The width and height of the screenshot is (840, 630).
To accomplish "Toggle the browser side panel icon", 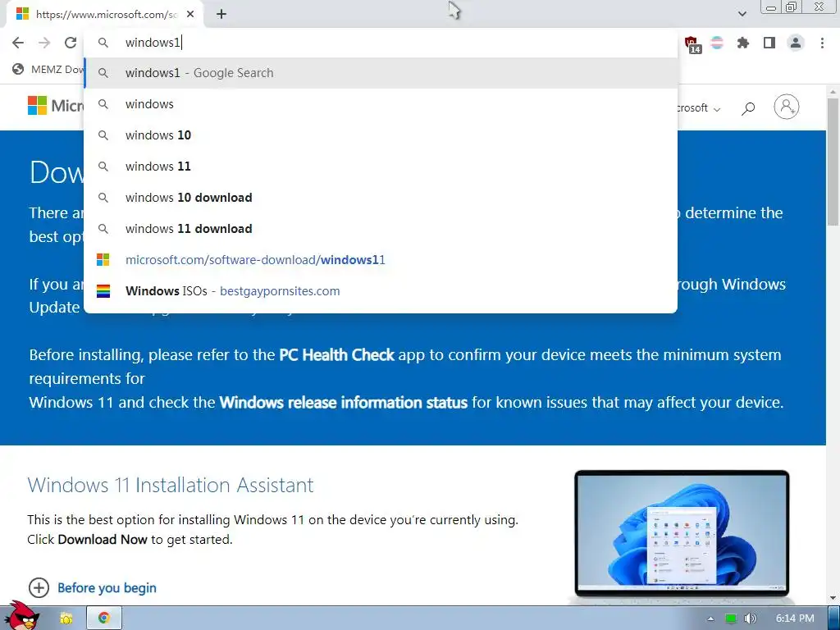I will pyautogui.click(x=769, y=43).
